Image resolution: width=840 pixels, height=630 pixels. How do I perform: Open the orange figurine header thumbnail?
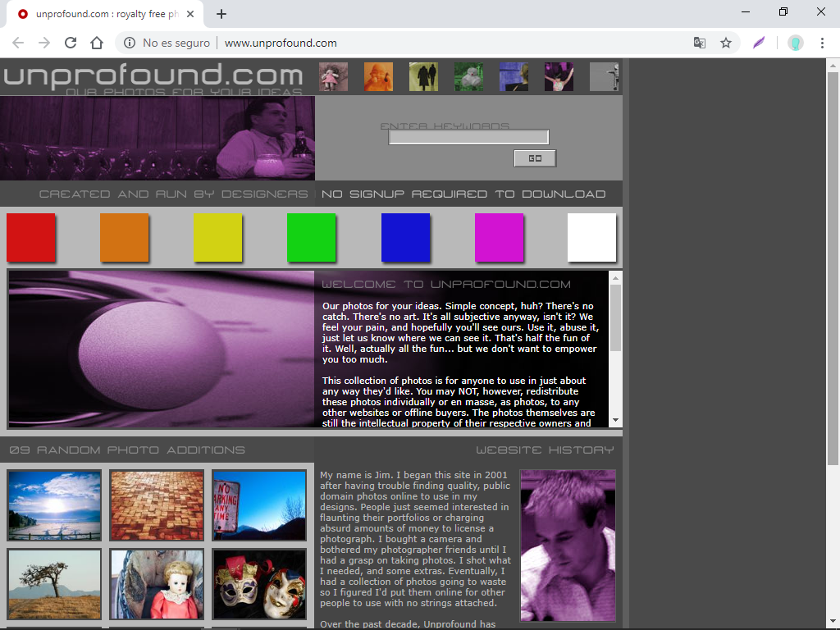coord(378,76)
